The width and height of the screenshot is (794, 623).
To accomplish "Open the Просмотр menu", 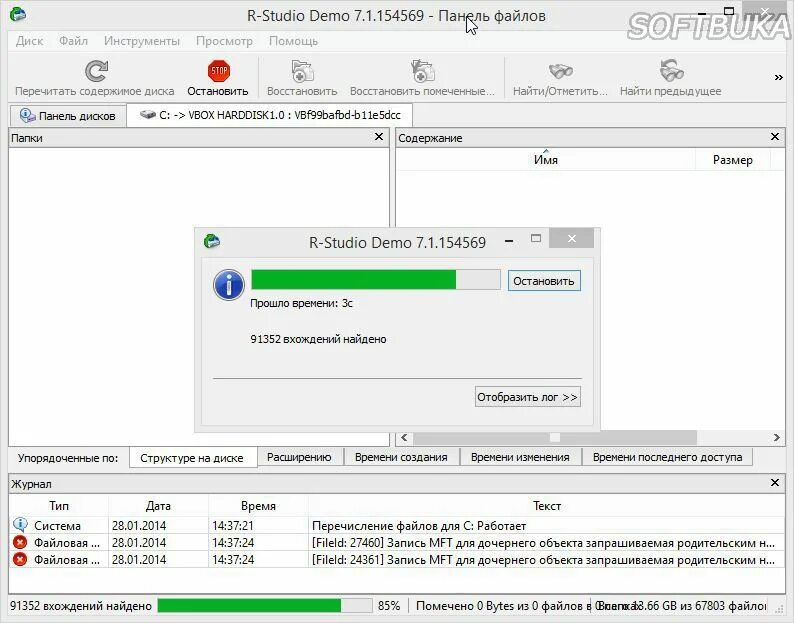I will click(224, 41).
